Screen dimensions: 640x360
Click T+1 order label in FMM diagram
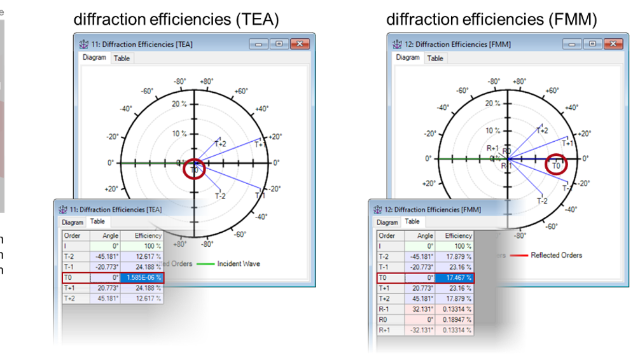coord(567,143)
